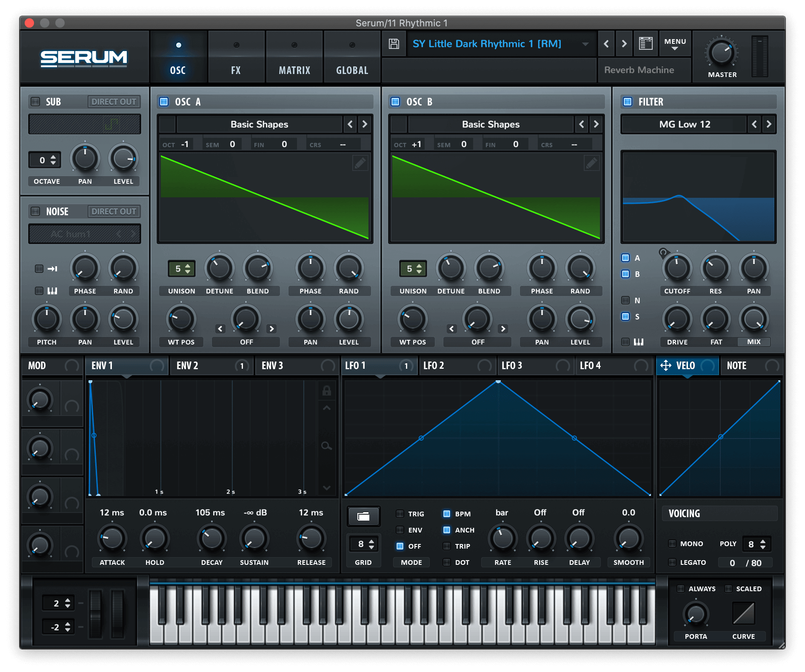Enable the SUB oscillator
Viewport: 805px width, 672px height.
click(x=36, y=102)
